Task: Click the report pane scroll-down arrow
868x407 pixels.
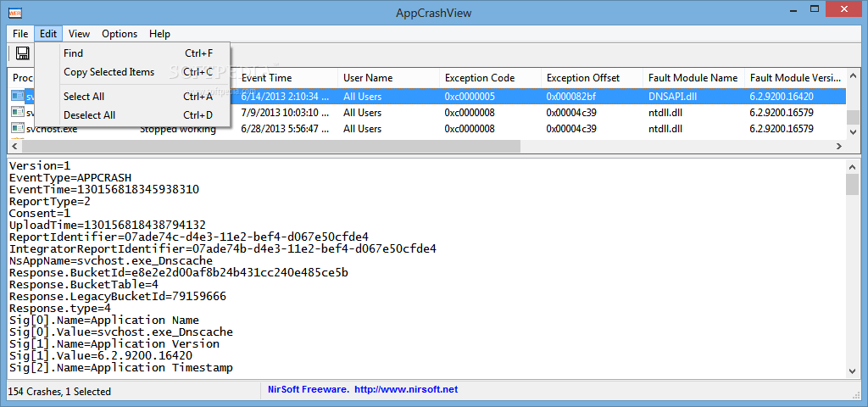Action: pos(853,371)
